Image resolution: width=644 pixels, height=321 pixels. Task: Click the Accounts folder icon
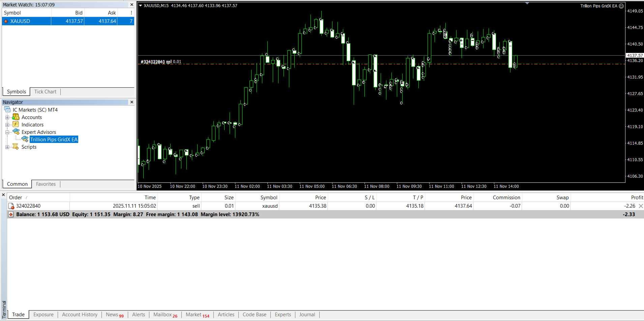(x=16, y=117)
